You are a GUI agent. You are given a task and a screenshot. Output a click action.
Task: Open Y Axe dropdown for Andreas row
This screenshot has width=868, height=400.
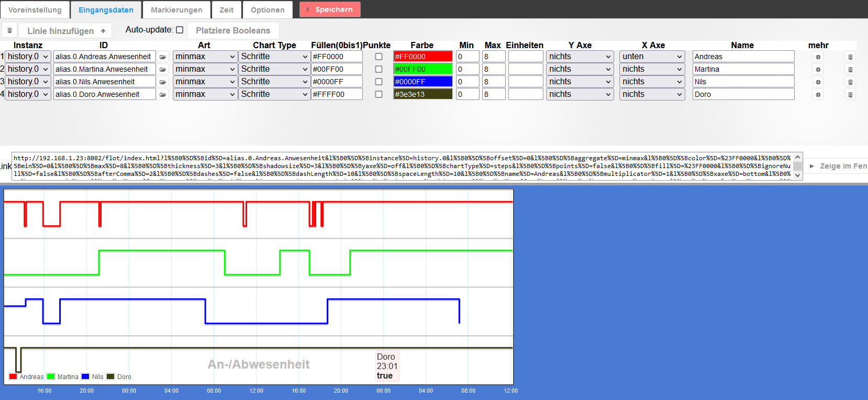[x=580, y=57]
